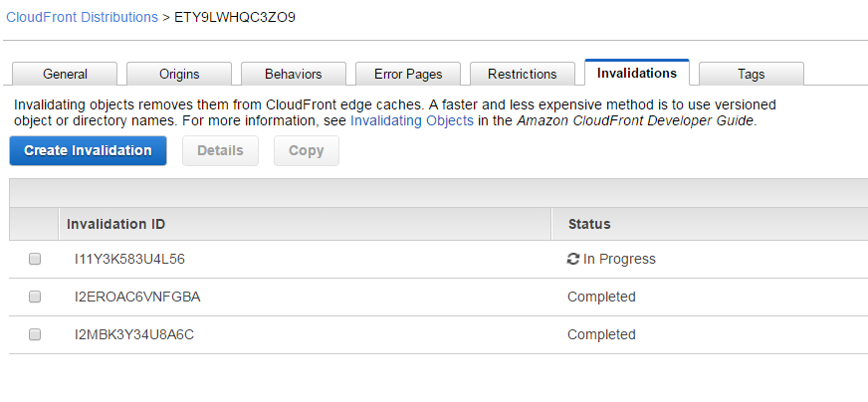Switch to the Tags tab
Image resolution: width=868 pixels, height=402 pixels.
point(752,74)
